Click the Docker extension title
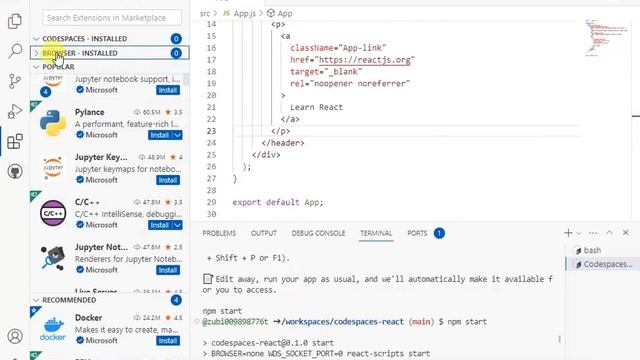The width and height of the screenshot is (640, 360). 88,318
